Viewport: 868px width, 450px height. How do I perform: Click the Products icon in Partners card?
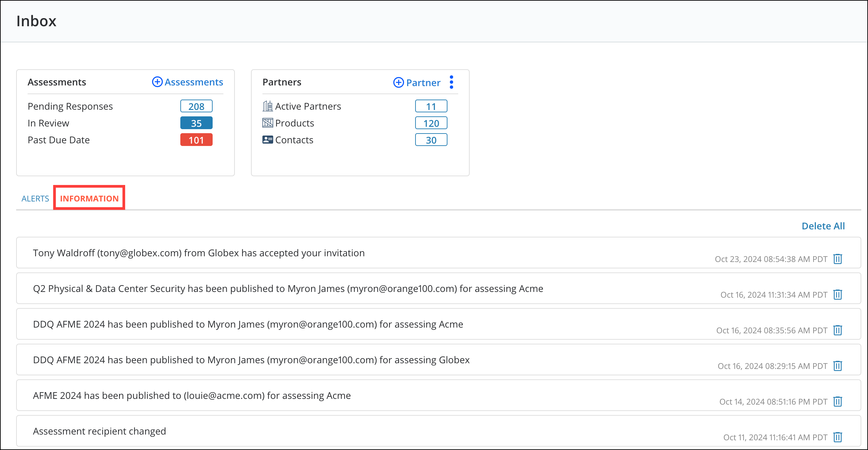coord(267,123)
